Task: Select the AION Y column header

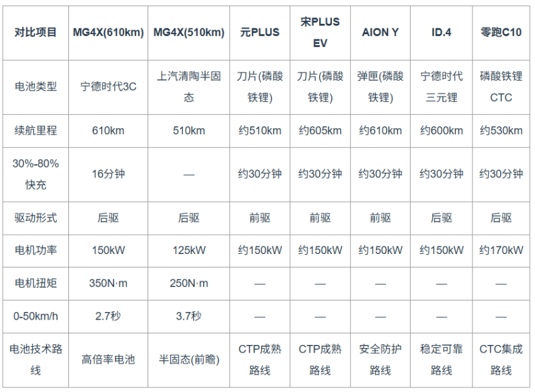Action: click(380, 33)
